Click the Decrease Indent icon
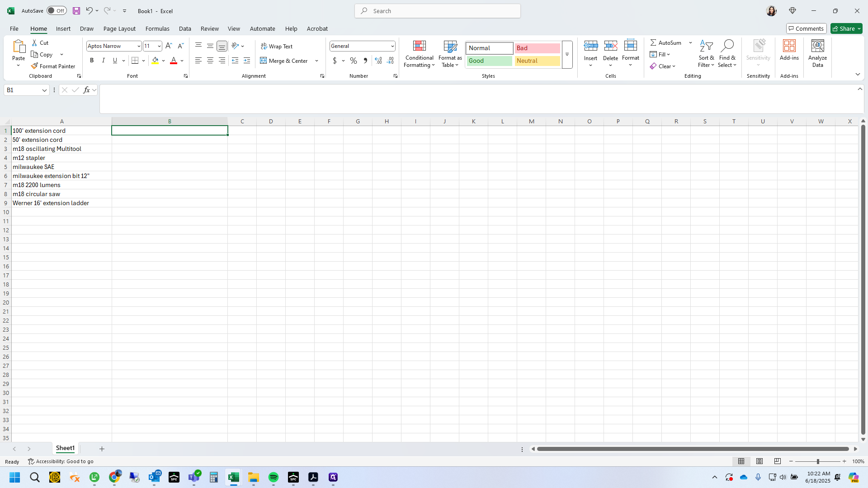The image size is (868, 488). (x=235, y=61)
